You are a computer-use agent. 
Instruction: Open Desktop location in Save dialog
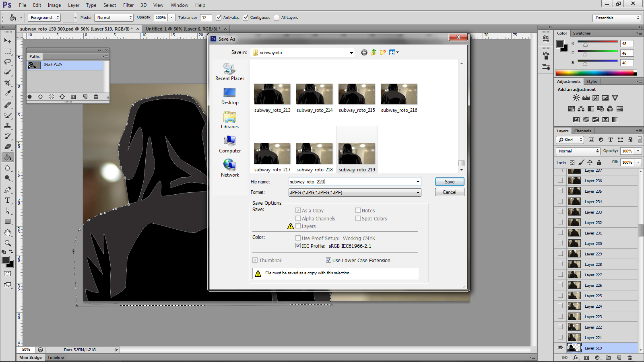pyautogui.click(x=230, y=97)
